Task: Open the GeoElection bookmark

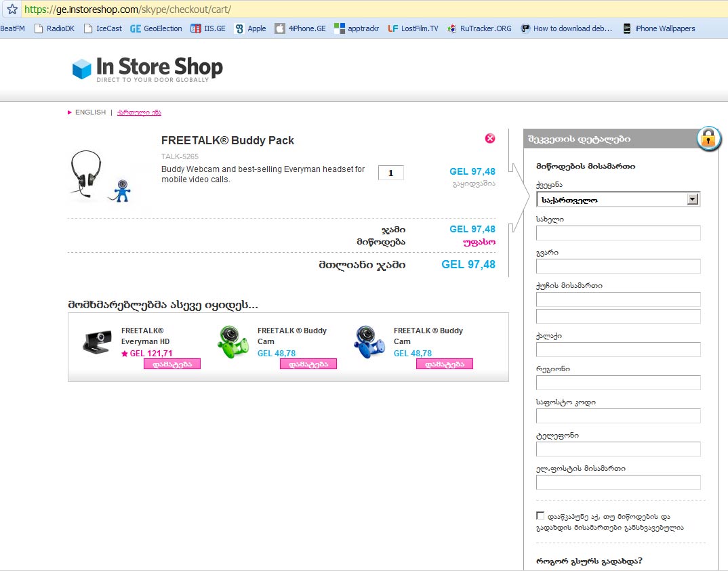Action: click(156, 28)
